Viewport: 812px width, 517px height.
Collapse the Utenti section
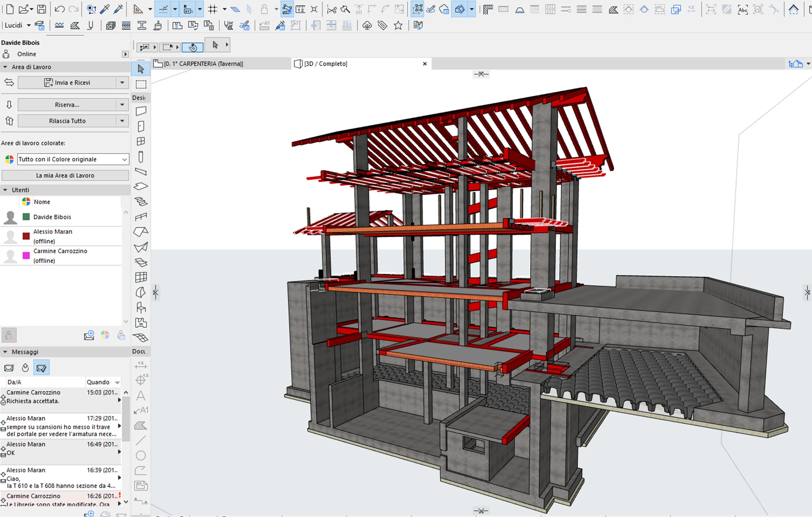point(5,190)
